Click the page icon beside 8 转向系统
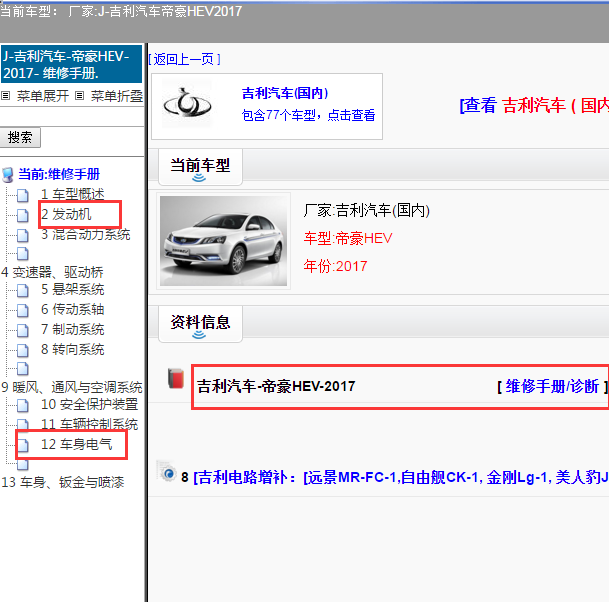 click(x=23, y=350)
